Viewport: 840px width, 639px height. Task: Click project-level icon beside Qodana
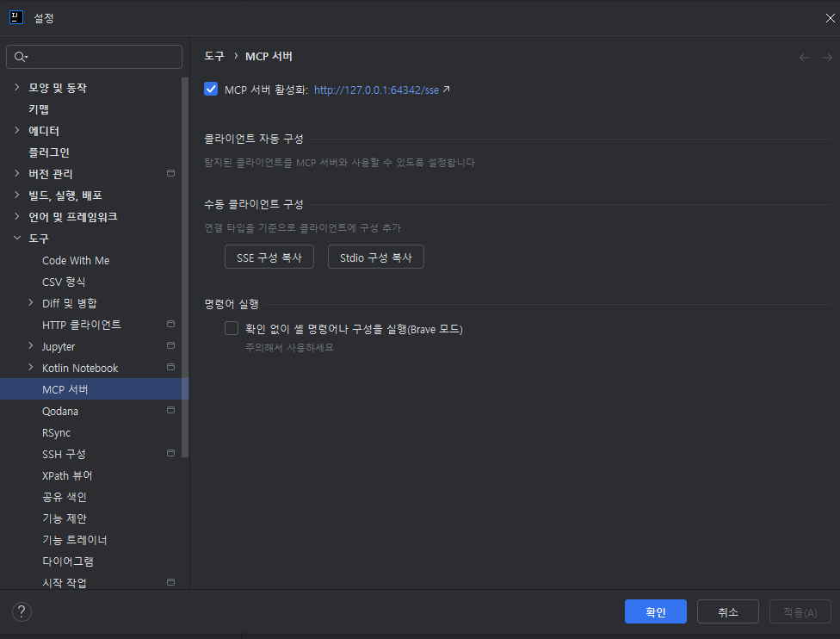click(x=171, y=410)
